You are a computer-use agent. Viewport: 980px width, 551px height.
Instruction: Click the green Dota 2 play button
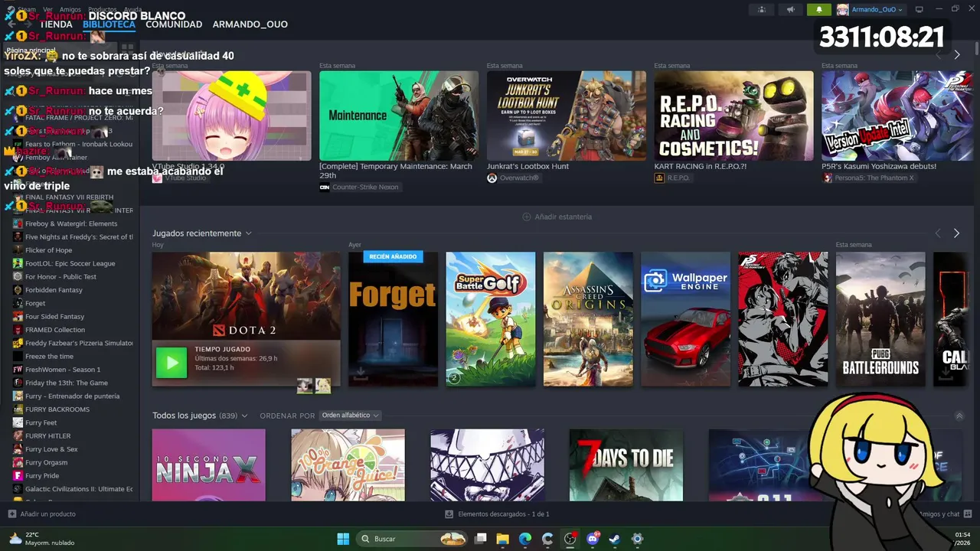[171, 363]
